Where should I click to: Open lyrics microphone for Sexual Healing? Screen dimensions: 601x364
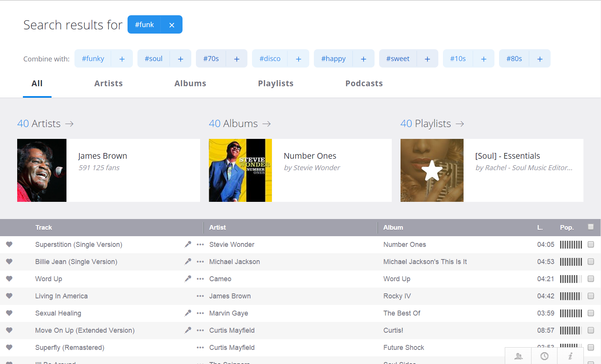[x=187, y=313]
